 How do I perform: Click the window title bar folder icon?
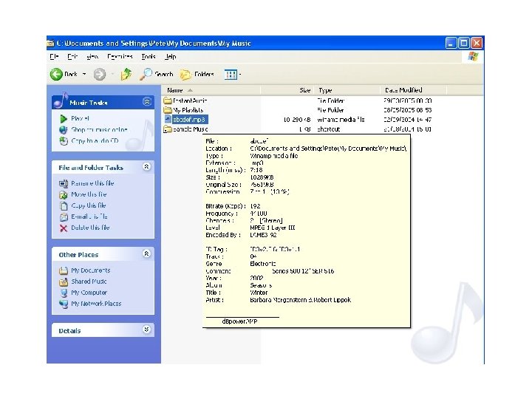coord(50,43)
